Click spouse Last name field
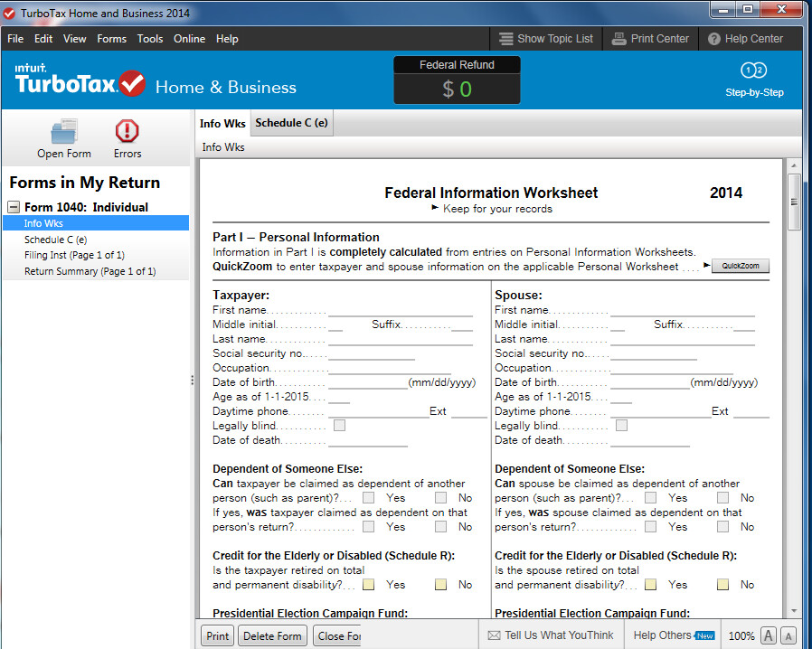The image size is (812, 649). tap(683, 339)
